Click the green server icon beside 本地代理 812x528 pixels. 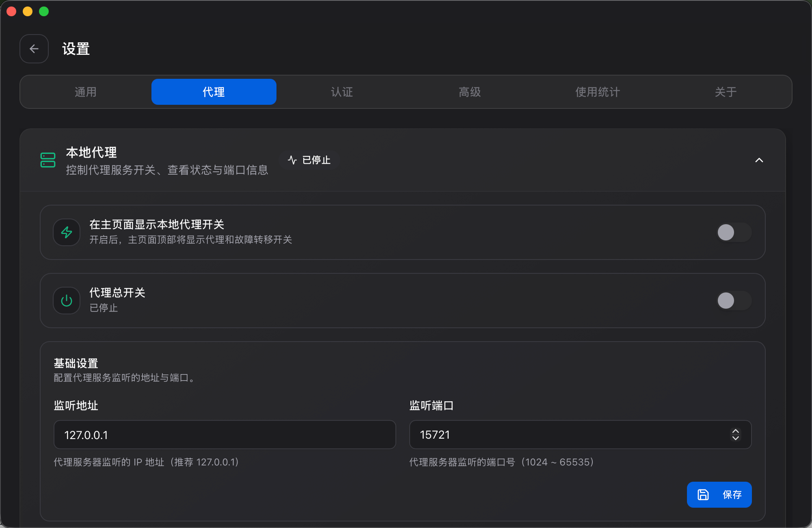[48, 160]
